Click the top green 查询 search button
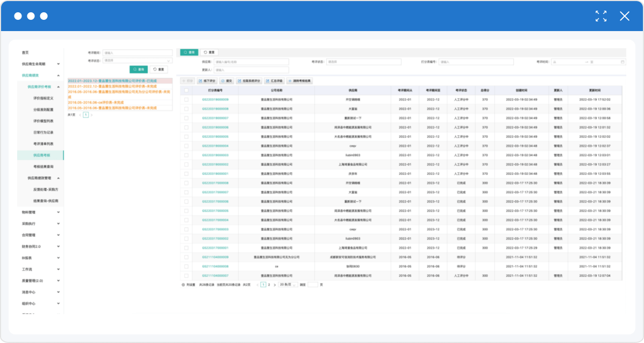This screenshot has height=343, width=644. [x=189, y=53]
